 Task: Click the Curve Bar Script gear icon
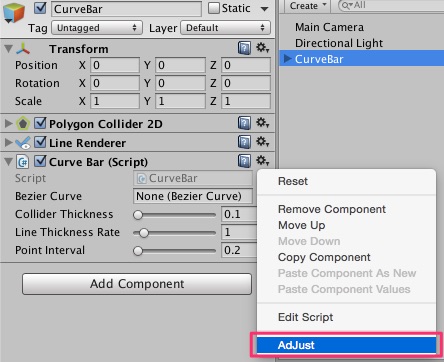(x=262, y=161)
